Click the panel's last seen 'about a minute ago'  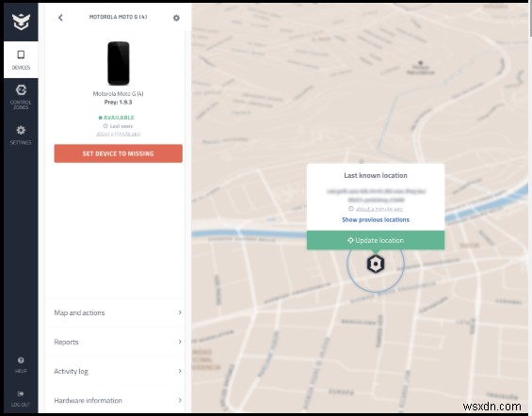click(118, 134)
